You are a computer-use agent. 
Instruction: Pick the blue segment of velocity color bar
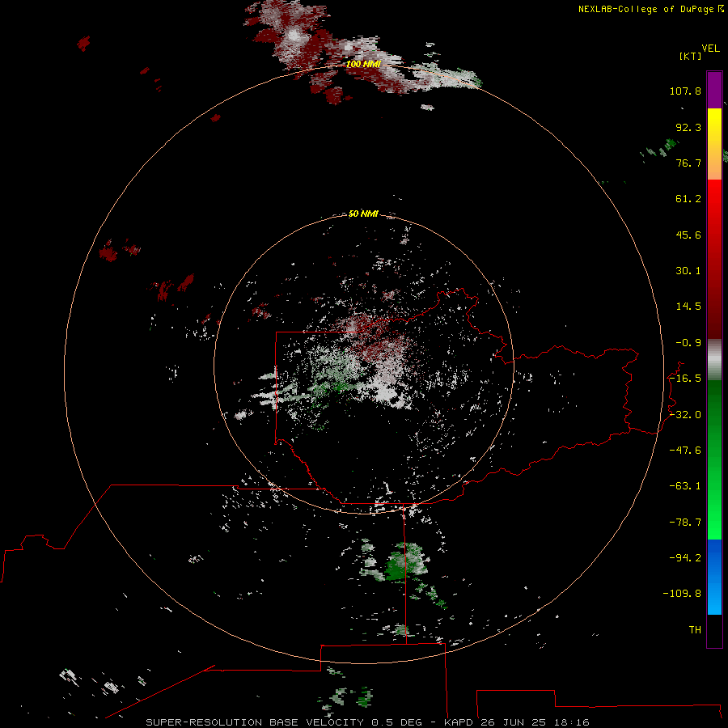(714, 577)
